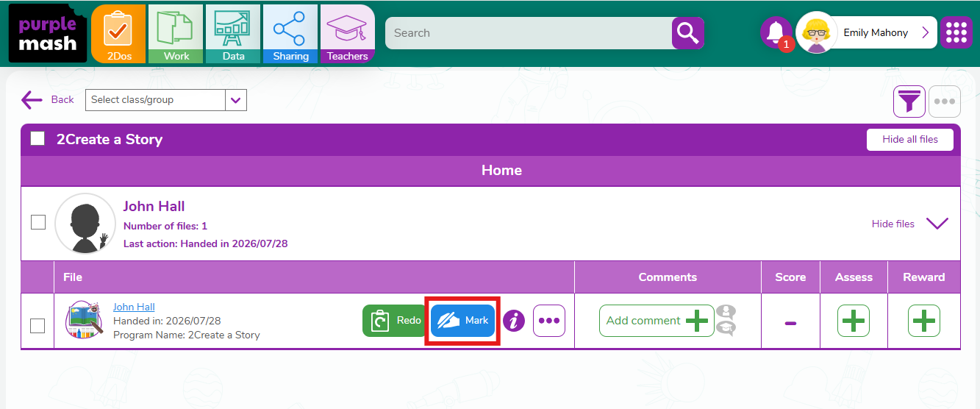
Task: Open the file row three-dot menu
Action: click(x=549, y=321)
